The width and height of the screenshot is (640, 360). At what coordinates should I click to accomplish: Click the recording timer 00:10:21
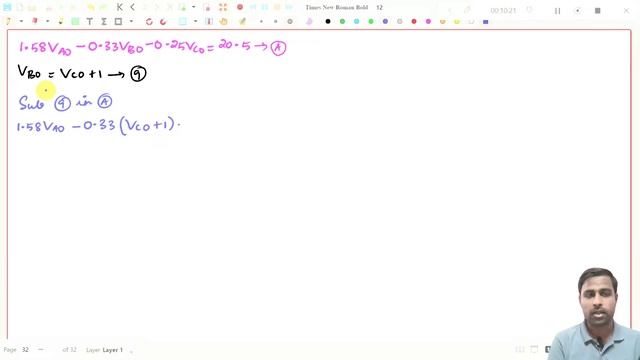click(503, 11)
